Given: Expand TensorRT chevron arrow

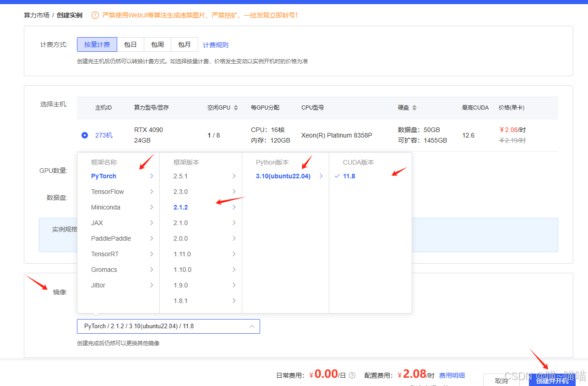Looking at the screenshot, I should click(152, 254).
